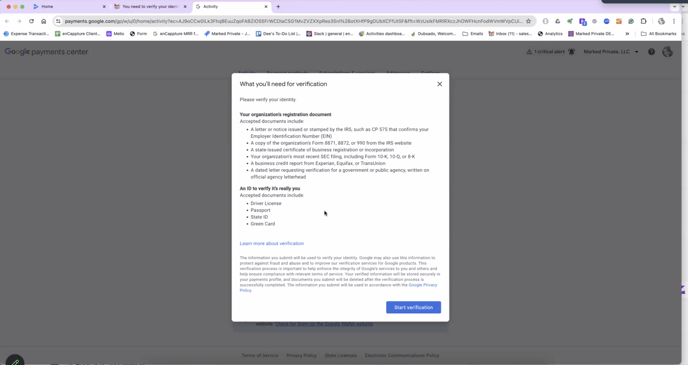Expand the Marked Private, LLC account dropdown
The image size is (688, 365).
point(611,52)
